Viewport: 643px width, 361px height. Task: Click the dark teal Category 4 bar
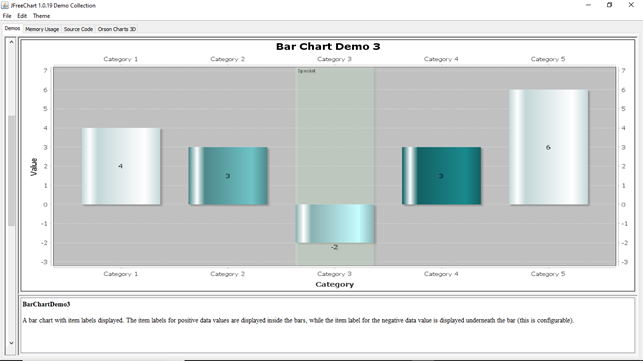click(441, 176)
